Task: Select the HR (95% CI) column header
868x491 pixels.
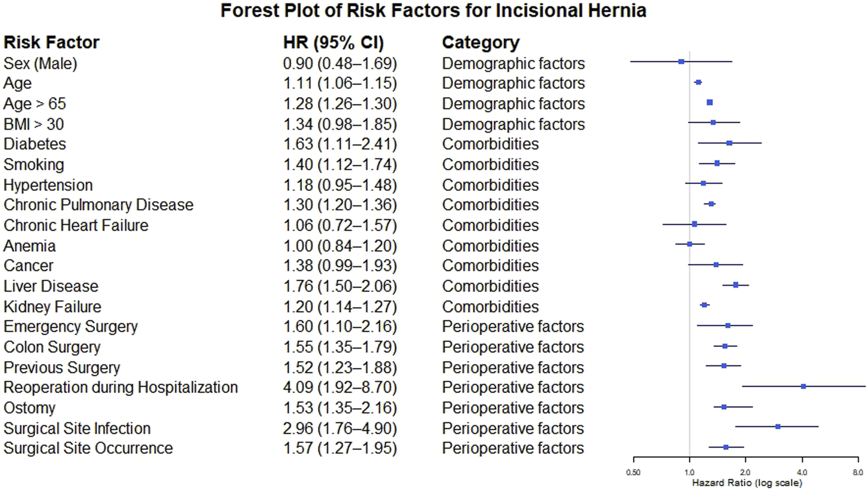Action: (x=334, y=42)
